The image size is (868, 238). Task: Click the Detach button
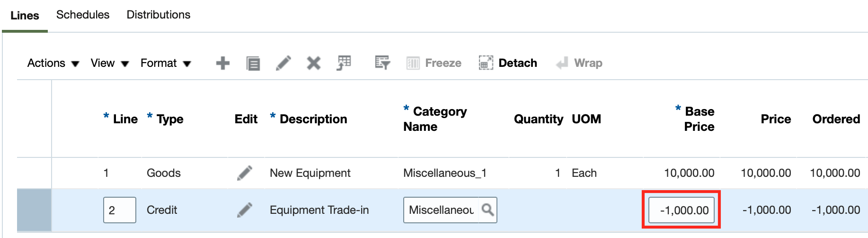tap(508, 63)
